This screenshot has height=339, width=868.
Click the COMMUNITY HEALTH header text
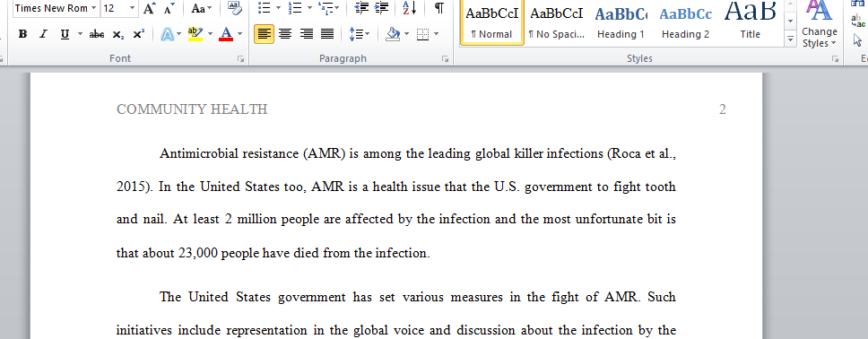pyautogui.click(x=192, y=109)
